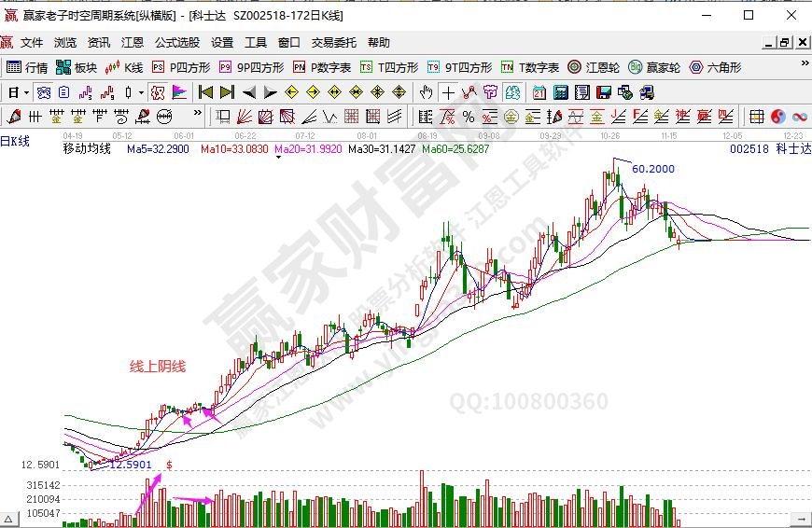Open the 公式选股 menu
Image resolution: width=812 pixels, height=528 pixels.
(177, 43)
